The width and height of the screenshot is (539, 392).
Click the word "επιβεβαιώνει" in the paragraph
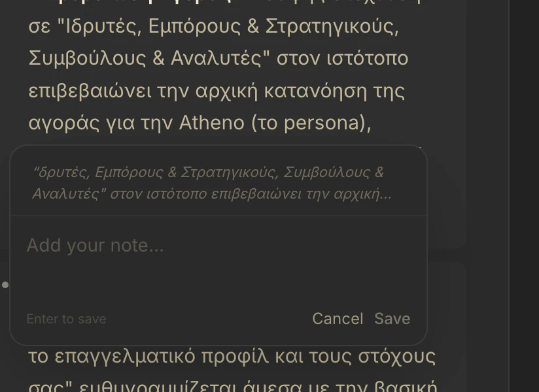90,91
